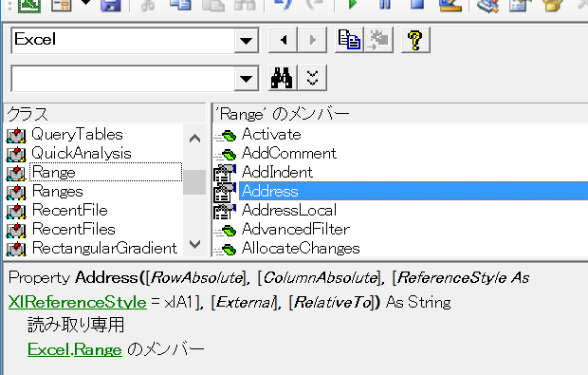
Task: Click the class icon beside RecentFile
Action: pos(16,211)
